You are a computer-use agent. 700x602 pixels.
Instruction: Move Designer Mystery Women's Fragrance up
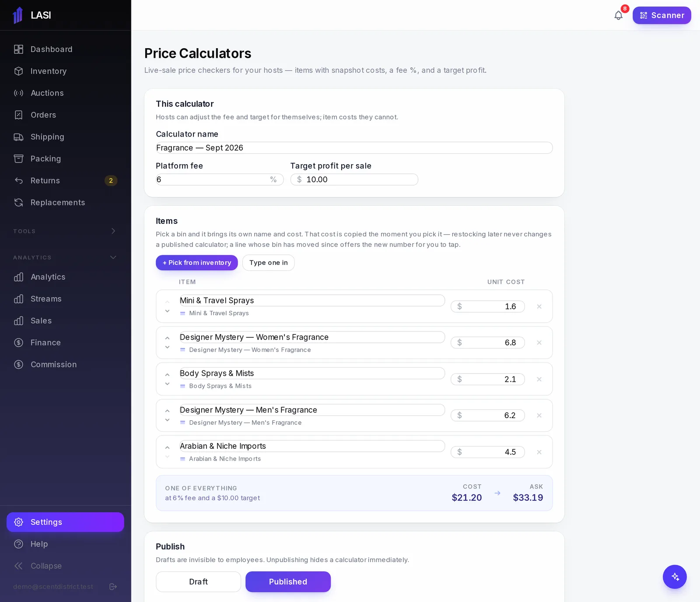click(x=167, y=338)
